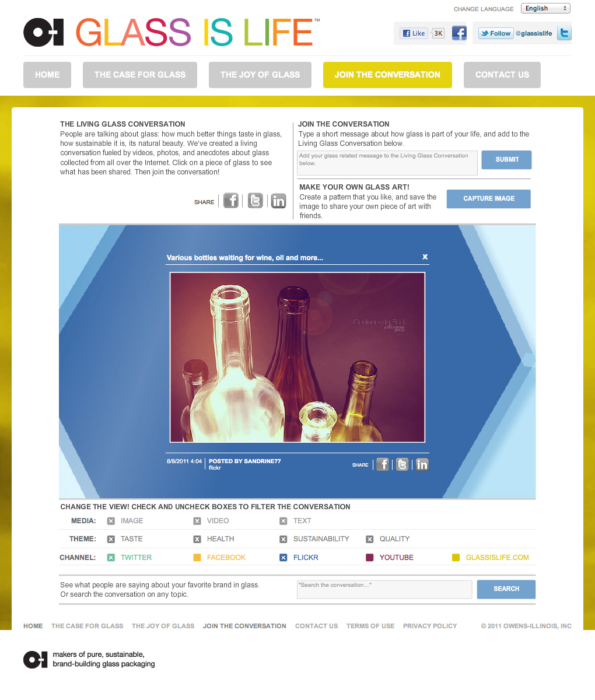Share the bottle photo on LinkedIn
Screen dimensions: 595x700
click(x=422, y=464)
